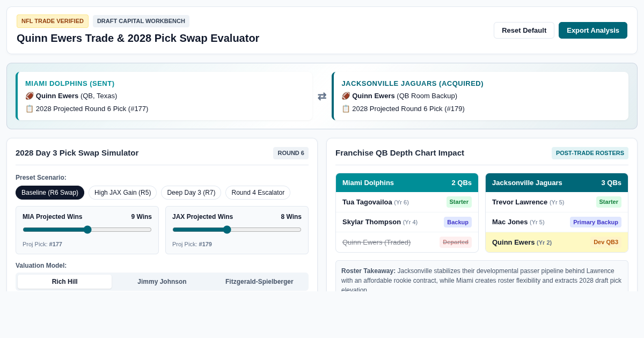Screen dimensions: 644x338
Task: Click clipboard icon beside pick #179
Action: pyautogui.click(x=346, y=108)
